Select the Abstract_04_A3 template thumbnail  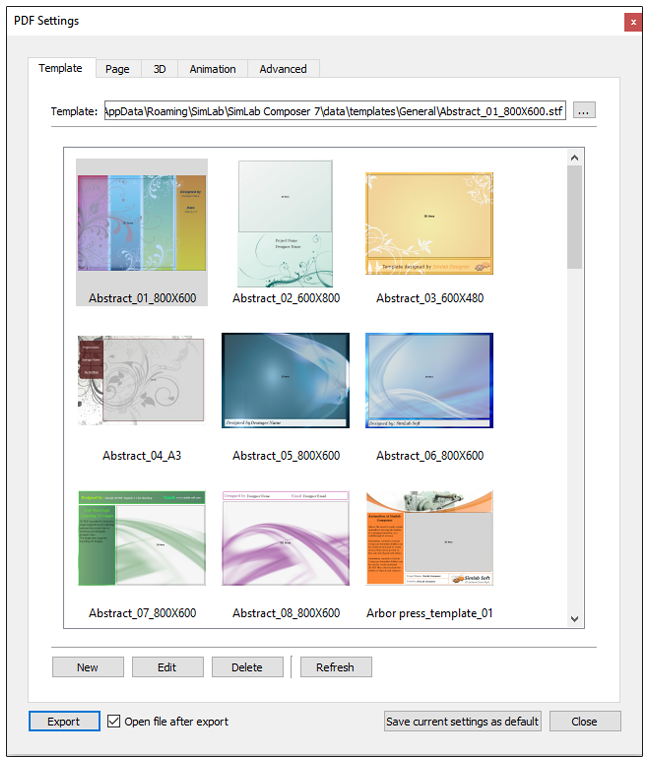click(x=142, y=381)
